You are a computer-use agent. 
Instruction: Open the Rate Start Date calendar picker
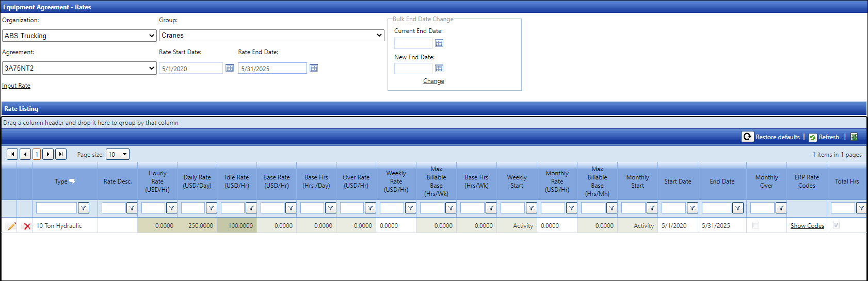click(230, 68)
